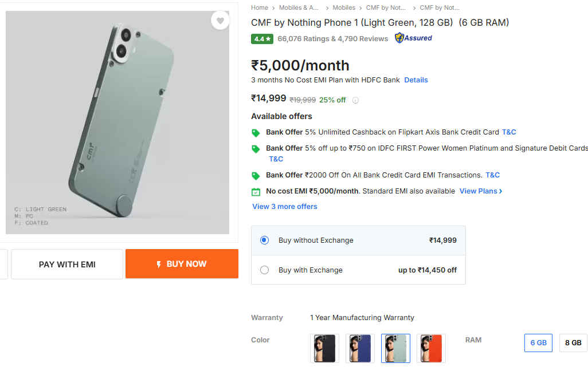Go to Home breadcrumb
Viewport: 588px width, 367px height.
click(260, 8)
